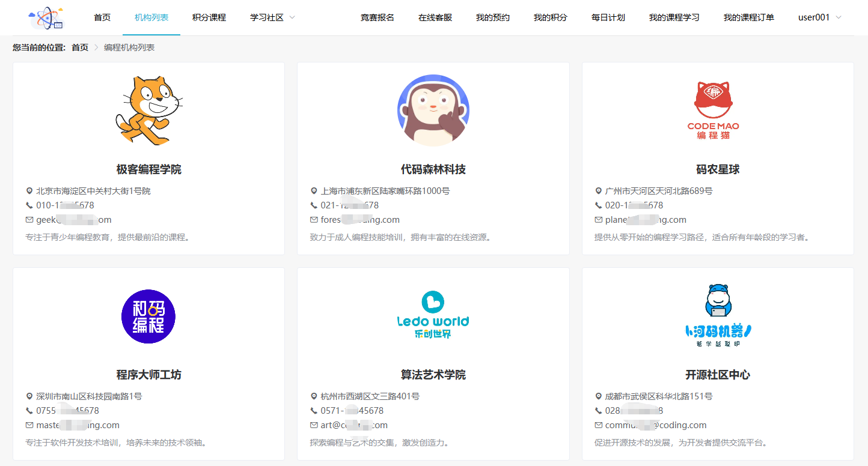Click mail icon for 码农星球

[x=599, y=220]
